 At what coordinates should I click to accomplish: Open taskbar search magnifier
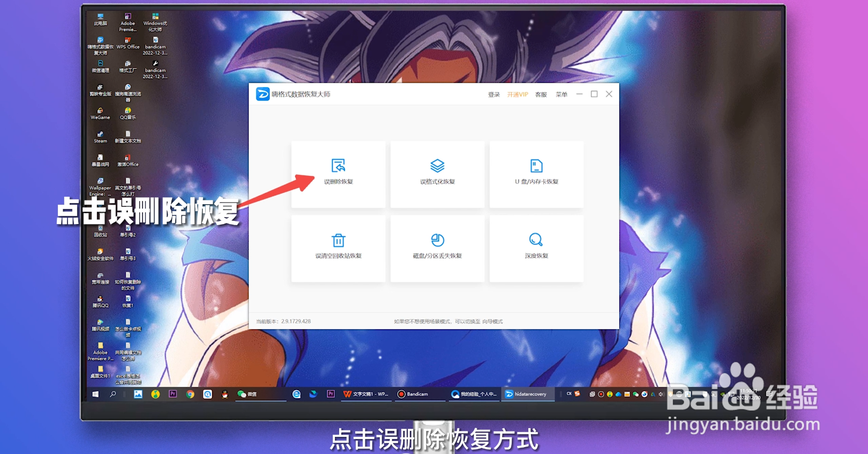pos(113,394)
